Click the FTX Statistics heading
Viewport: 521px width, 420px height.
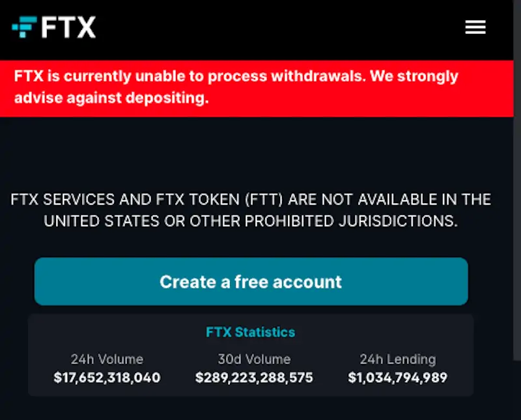point(251,332)
